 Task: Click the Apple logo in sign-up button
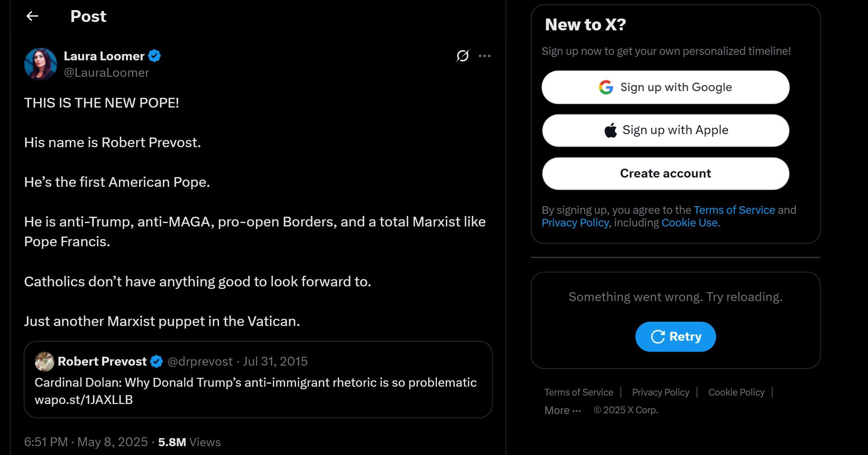(x=611, y=130)
